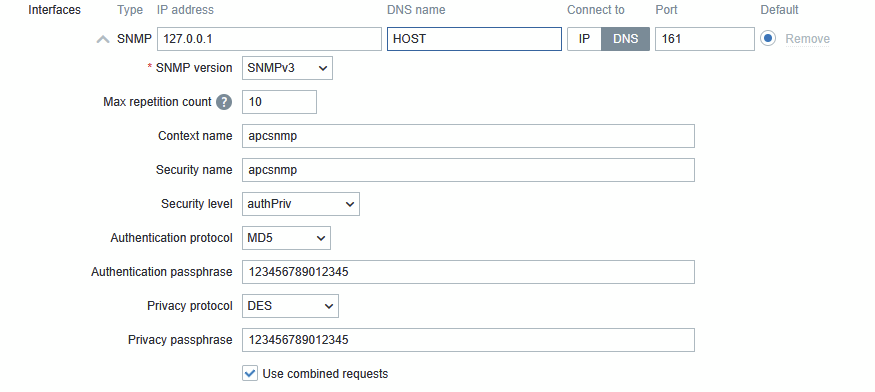Click the Connect to column header

coord(596,10)
